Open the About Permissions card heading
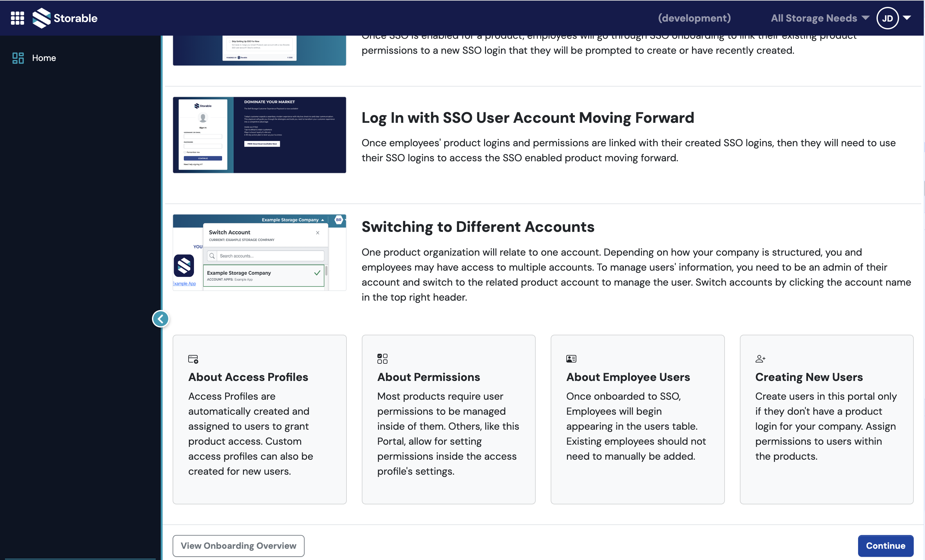This screenshot has height=560, width=925. (x=428, y=377)
